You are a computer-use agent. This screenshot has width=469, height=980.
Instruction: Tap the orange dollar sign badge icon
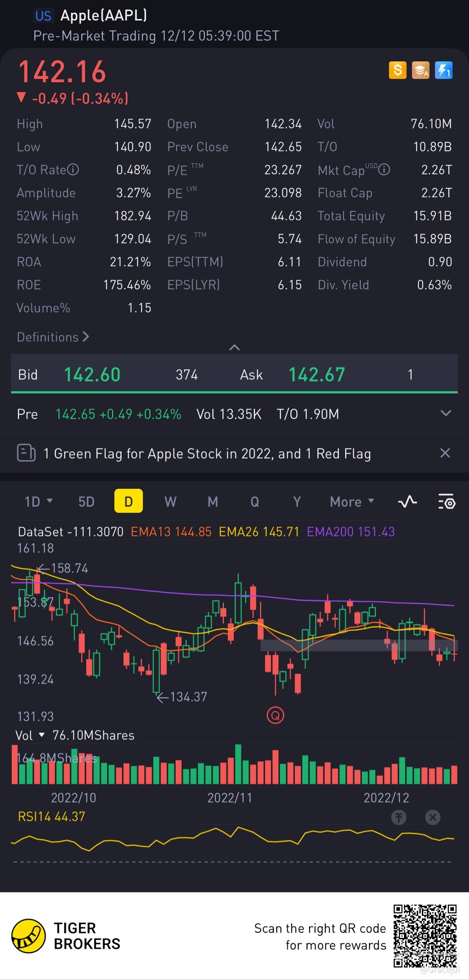pos(397,70)
